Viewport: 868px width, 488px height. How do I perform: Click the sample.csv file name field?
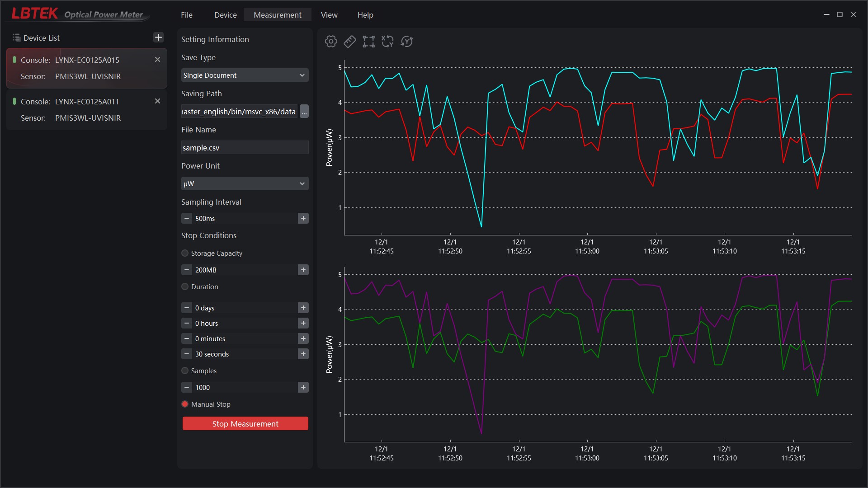[x=245, y=148]
